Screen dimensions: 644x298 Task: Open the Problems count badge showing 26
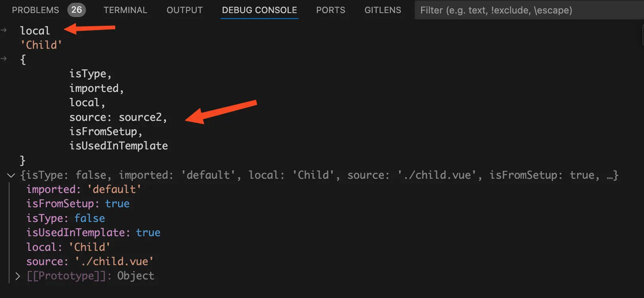[76, 10]
